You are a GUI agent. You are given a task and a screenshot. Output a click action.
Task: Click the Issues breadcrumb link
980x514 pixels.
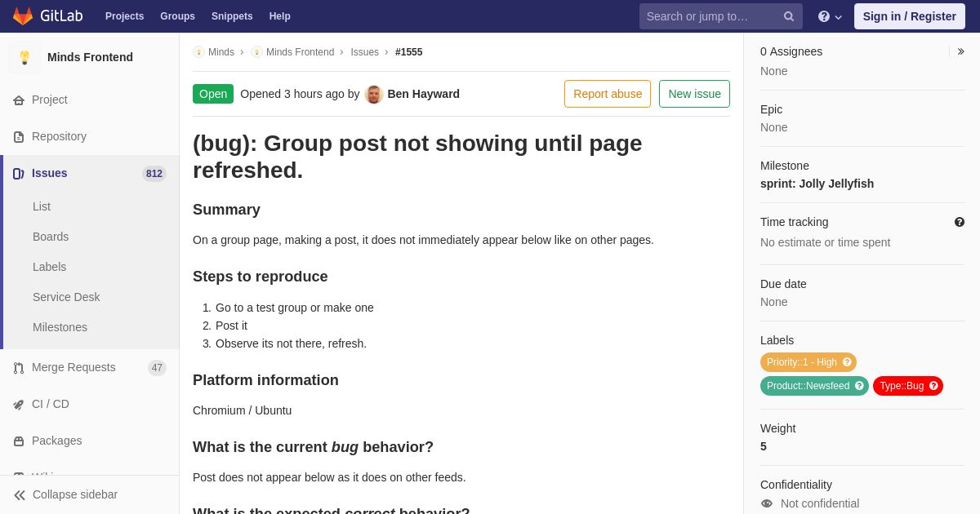pyautogui.click(x=364, y=52)
